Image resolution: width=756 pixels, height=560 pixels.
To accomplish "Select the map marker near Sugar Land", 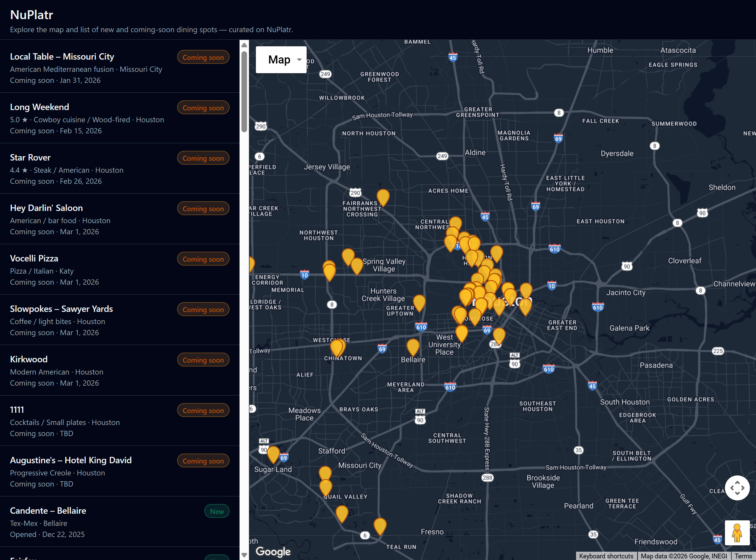I will pos(273,454).
